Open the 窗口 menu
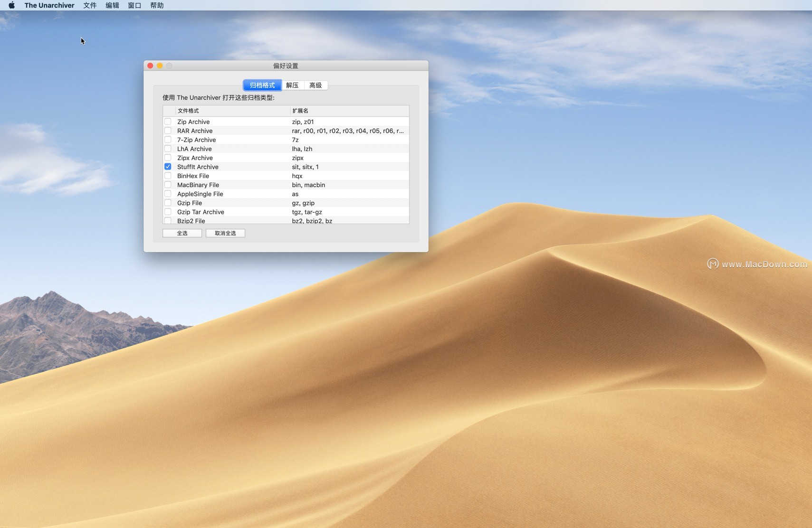This screenshot has height=528, width=812. coord(134,5)
